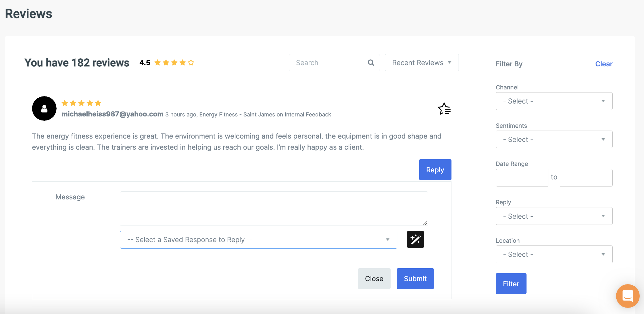The width and height of the screenshot is (644, 314).
Task: Click the blue Reply button
Action: [x=435, y=170]
